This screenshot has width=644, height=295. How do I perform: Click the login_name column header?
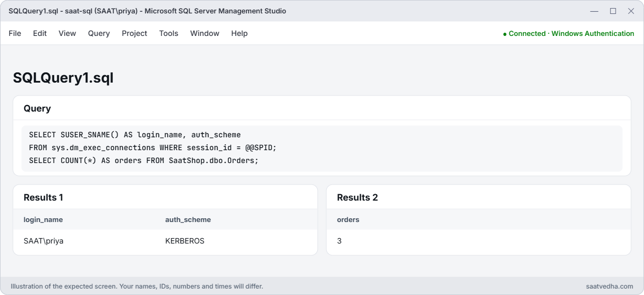tap(43, 219)
